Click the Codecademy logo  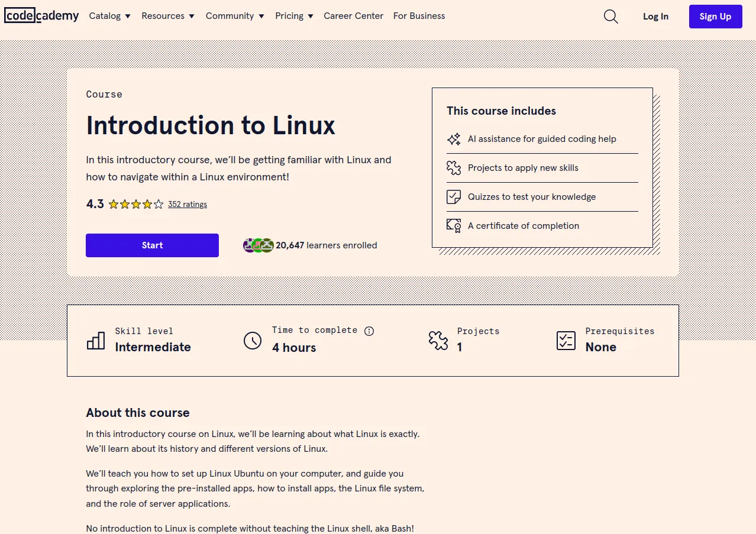point(41,16)
